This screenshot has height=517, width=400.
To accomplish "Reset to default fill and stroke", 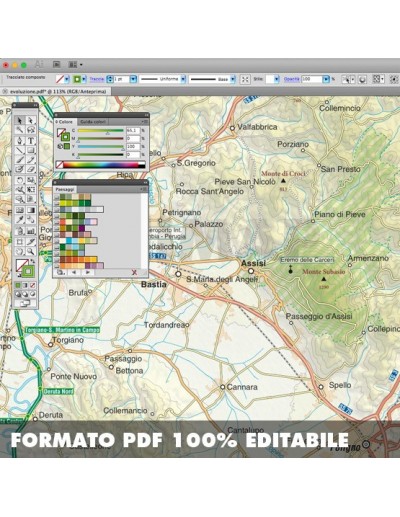I will [19, 275].
